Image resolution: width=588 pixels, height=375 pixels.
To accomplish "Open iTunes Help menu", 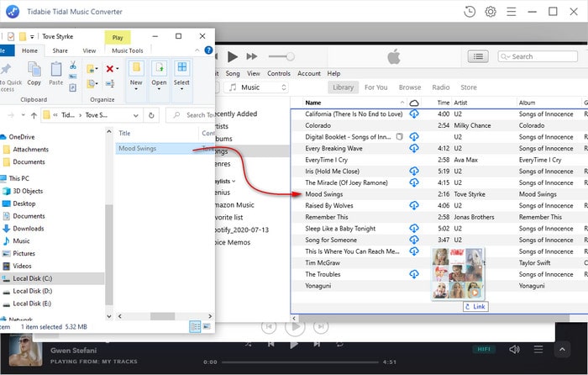I will click(333, 74).
